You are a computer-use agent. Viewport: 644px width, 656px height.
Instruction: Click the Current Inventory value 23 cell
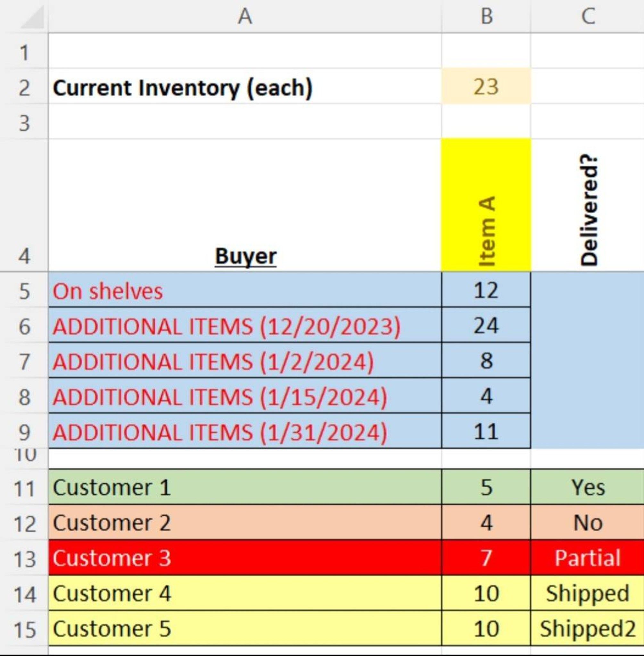point(486,86)
